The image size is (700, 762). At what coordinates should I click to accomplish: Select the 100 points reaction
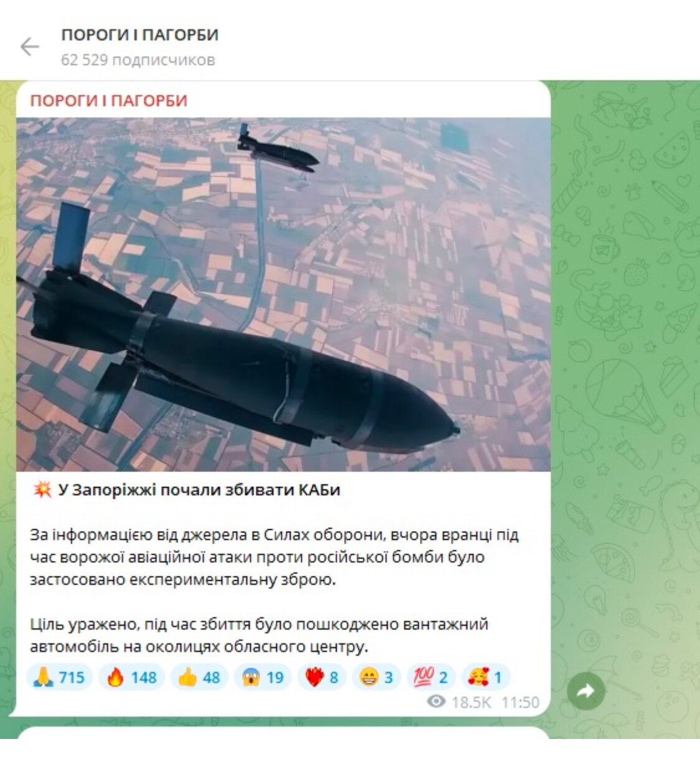(x=431, y=677)
